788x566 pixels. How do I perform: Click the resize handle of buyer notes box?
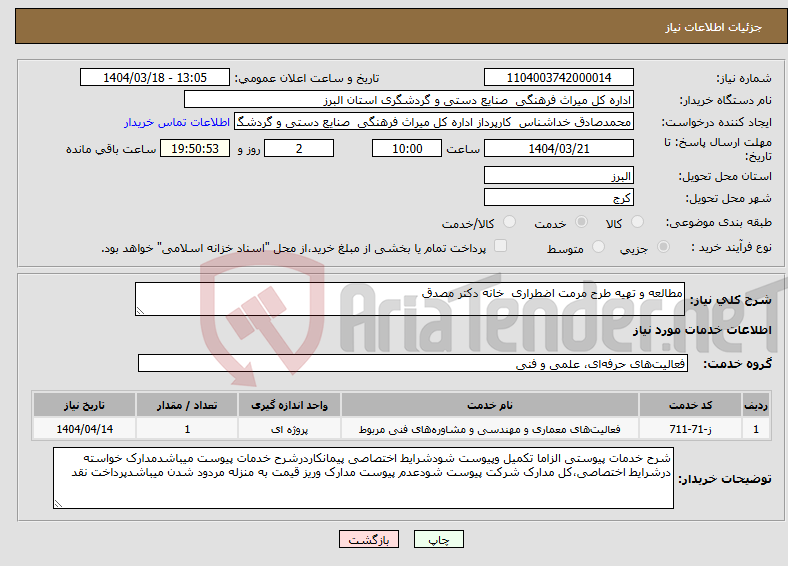click(x=58, y=504)
